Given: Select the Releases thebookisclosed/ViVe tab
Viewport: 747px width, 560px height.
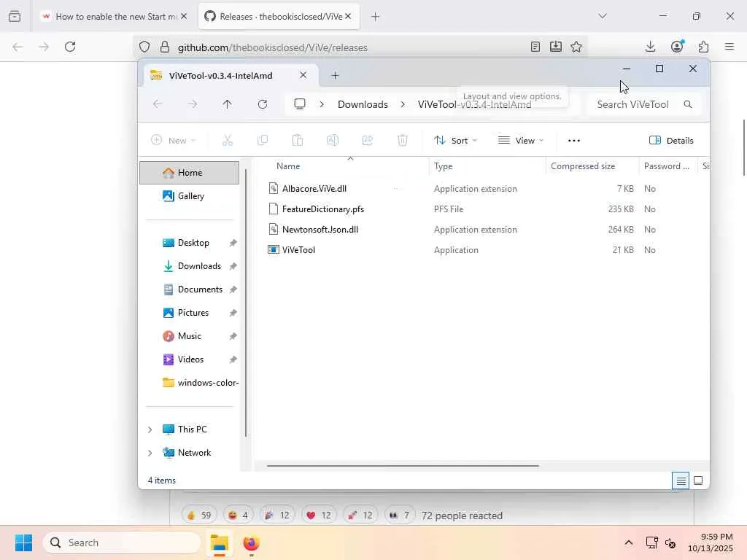Looking at the screenshot, I should tap(279, 17).
